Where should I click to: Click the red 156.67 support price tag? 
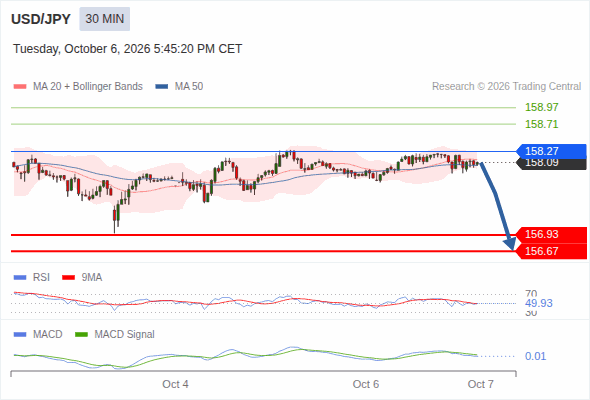[x=551, y=251]
